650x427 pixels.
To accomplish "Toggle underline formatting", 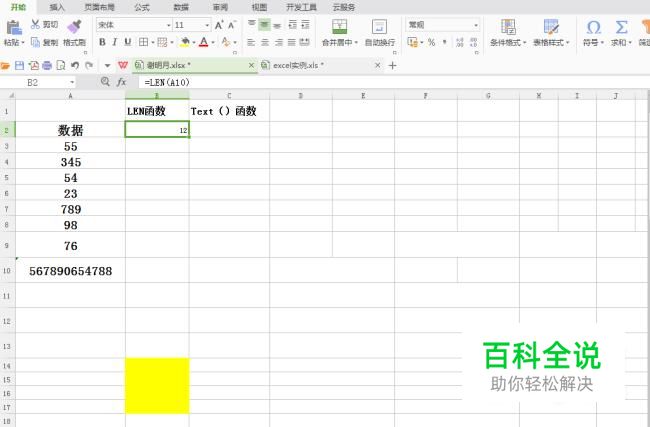I will click(x=128, y=42).
